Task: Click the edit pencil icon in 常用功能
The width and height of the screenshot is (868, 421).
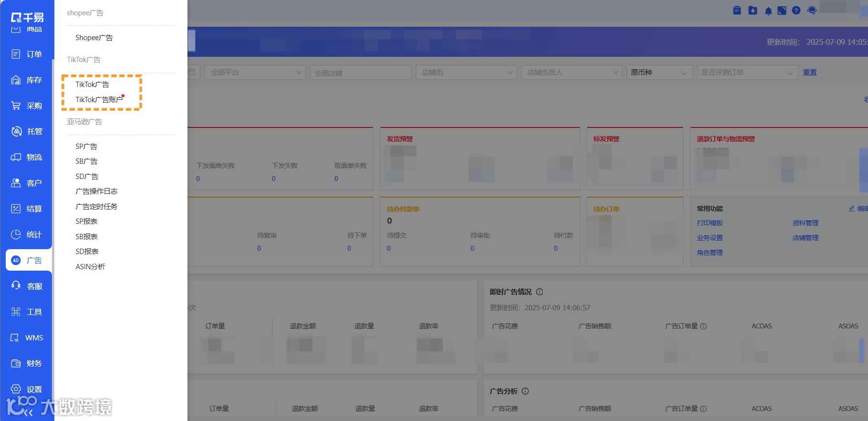Action: [852, 209]
